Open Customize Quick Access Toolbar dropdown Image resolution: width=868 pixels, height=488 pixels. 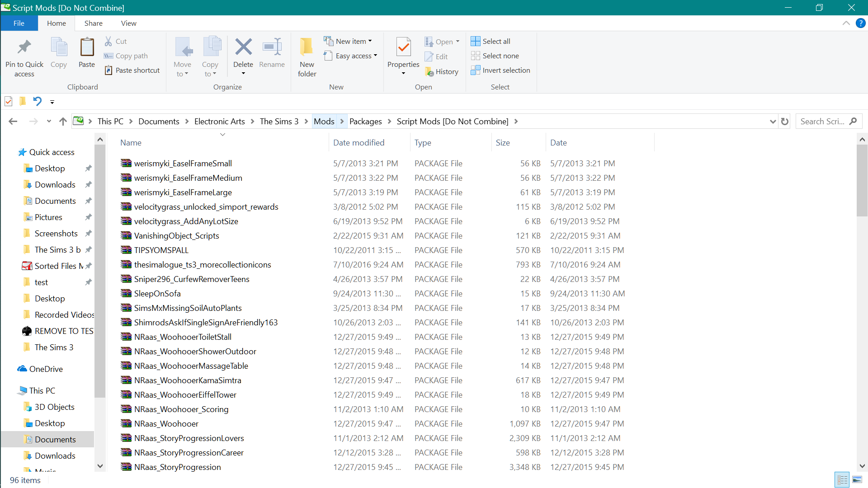(52, 102)
